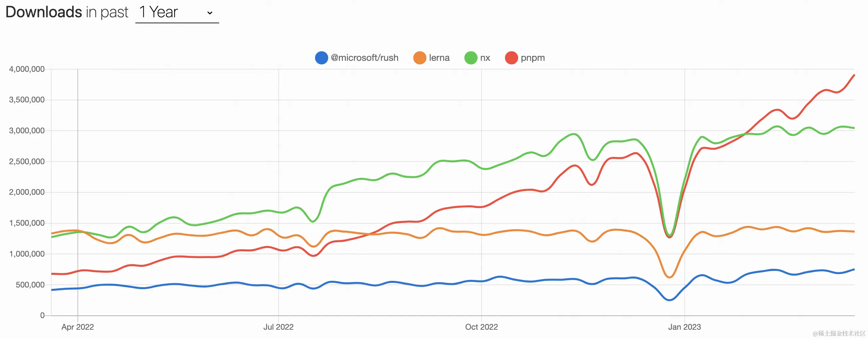Click the orange lerna legend circle

click(x=420, y=57)
